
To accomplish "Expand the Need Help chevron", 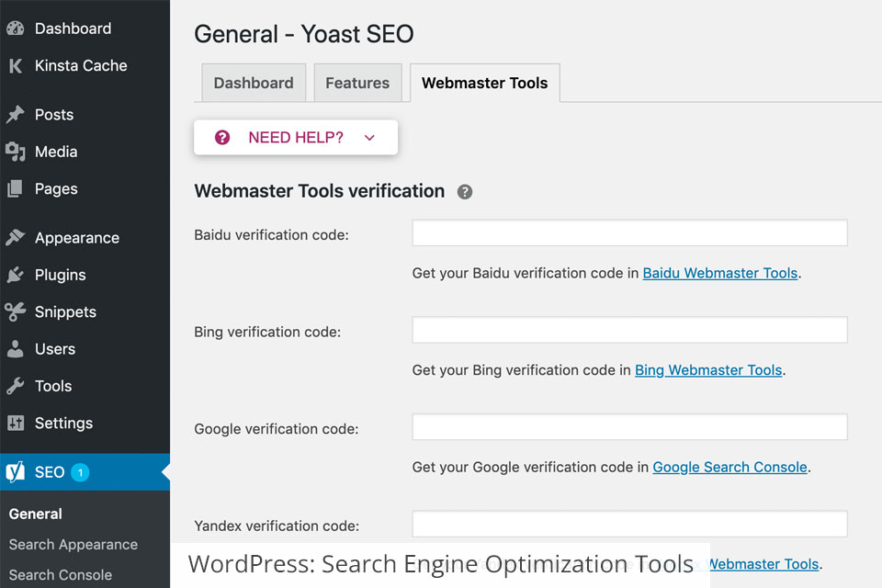I will click(369, 137).
